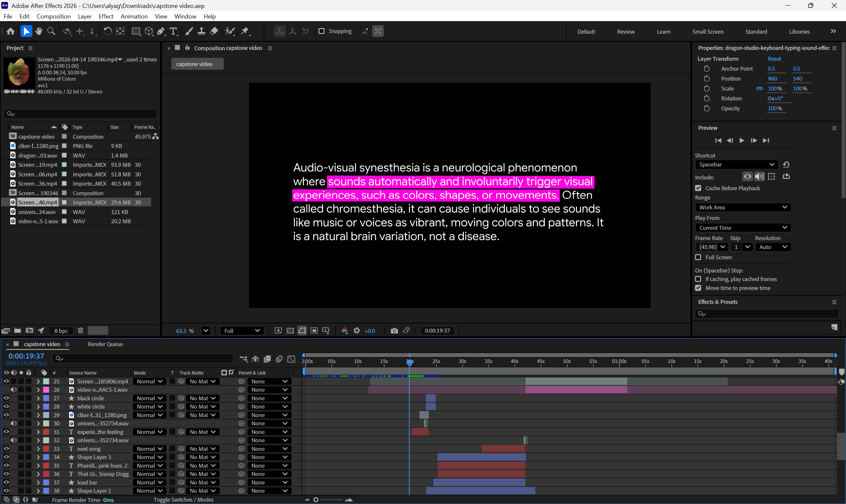Switch to the Render Queue tab
Screen dimensions: 846x504
105,344
